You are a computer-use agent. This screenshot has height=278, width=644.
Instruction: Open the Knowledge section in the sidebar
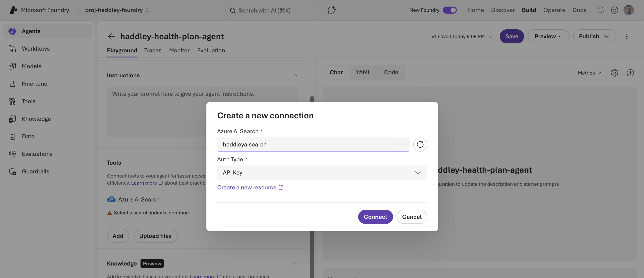(36, 118)
